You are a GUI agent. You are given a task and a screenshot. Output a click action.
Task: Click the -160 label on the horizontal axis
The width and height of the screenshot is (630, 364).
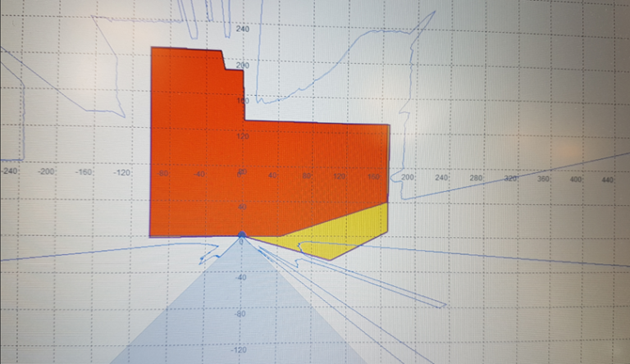pyautogui.click(x=84, y=173)
